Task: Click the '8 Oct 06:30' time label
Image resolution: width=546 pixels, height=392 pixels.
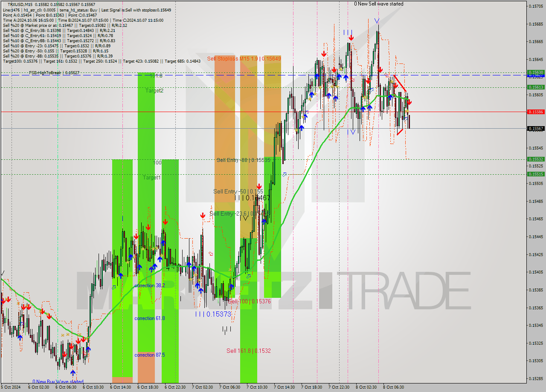Action: tap(393, 387)
